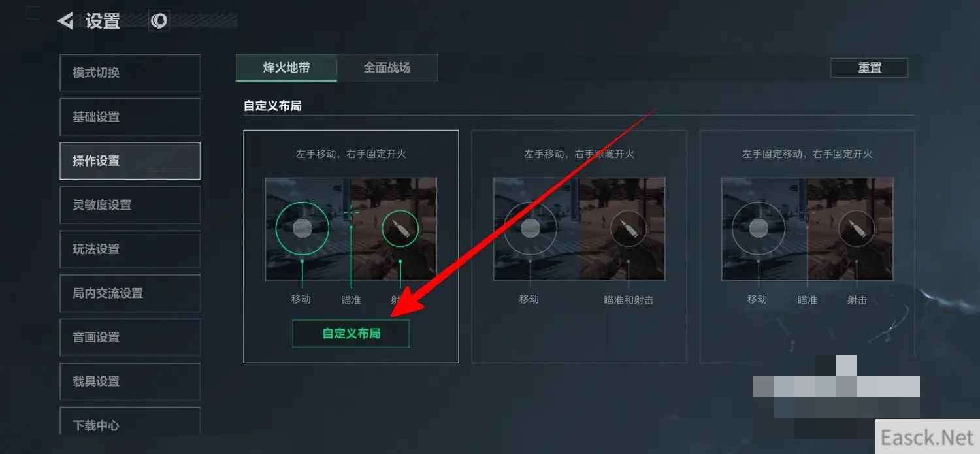Open 灵敏度设置 sensitivity settings
980x454 pixels.
(x=130, y=205)
